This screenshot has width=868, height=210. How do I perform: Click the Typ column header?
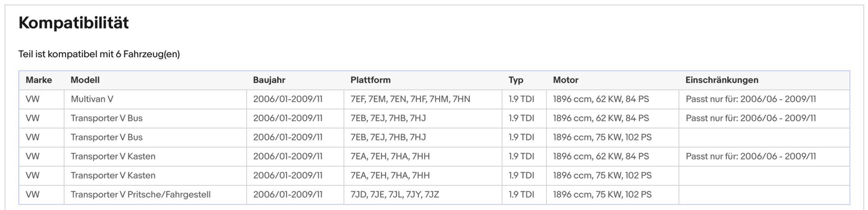516,80
